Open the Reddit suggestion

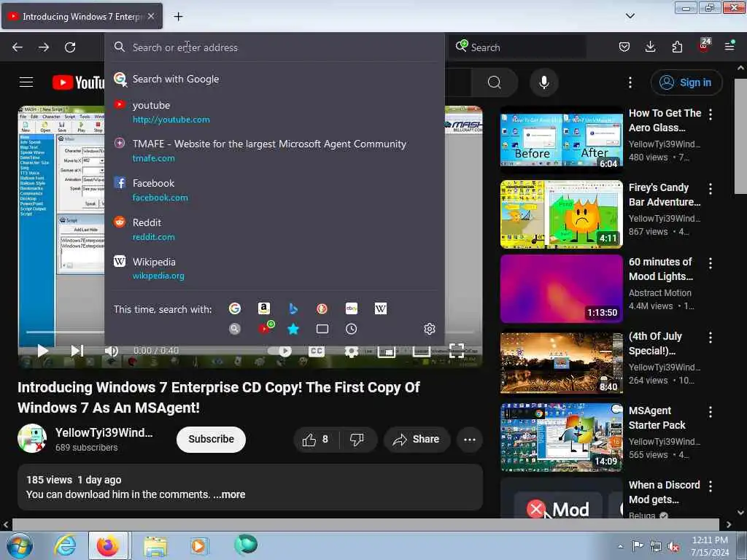tap(274, 229)
